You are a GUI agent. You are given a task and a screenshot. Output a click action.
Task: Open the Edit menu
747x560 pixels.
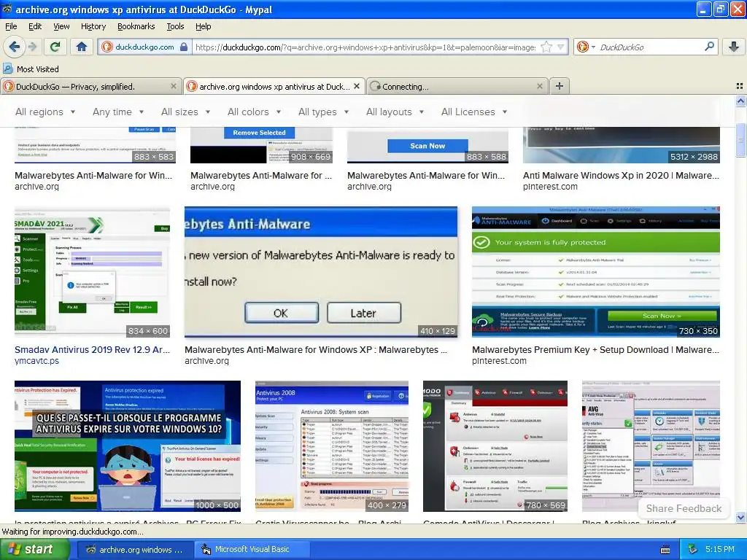[35, 26]
